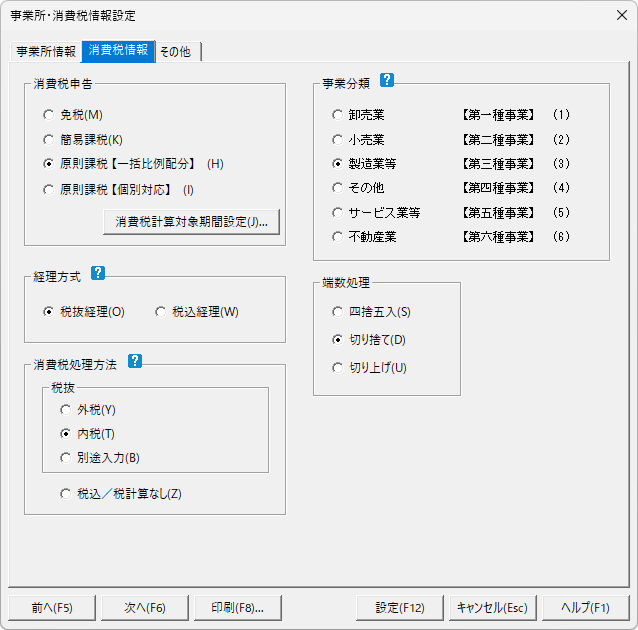Image resolution: width=638 pixels, height=630 pixels.
Task: Choose 別途入力(B) radio button
Action: coord(68,458)
